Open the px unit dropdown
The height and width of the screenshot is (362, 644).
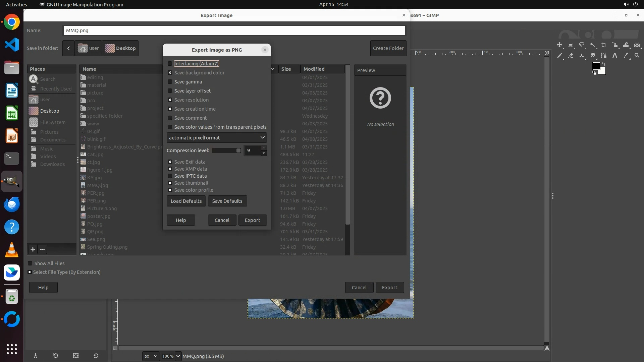[151, 356]
